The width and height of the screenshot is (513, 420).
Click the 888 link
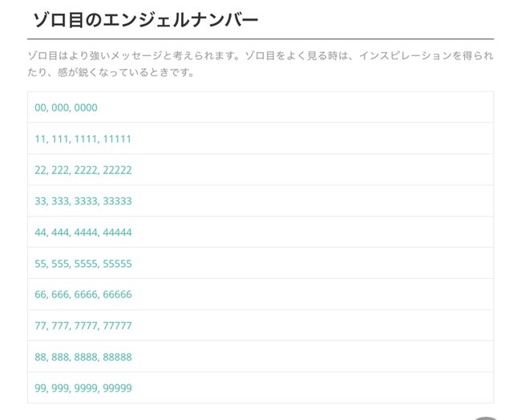pos(60,357)
